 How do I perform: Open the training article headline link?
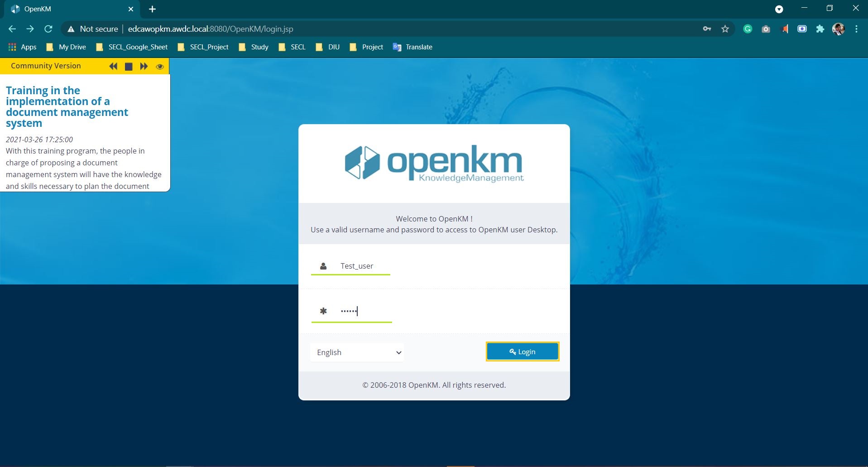click(x=67, y=106)
